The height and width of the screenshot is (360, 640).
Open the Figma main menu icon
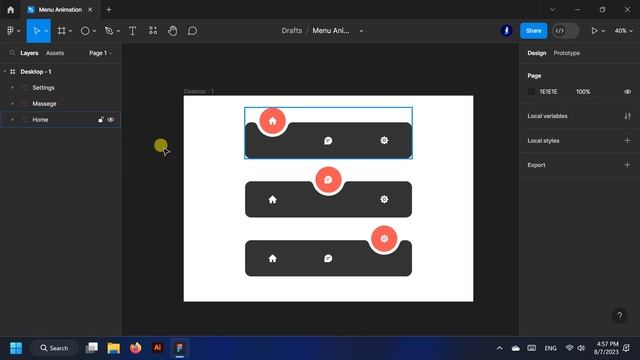(x=10, y=31)
